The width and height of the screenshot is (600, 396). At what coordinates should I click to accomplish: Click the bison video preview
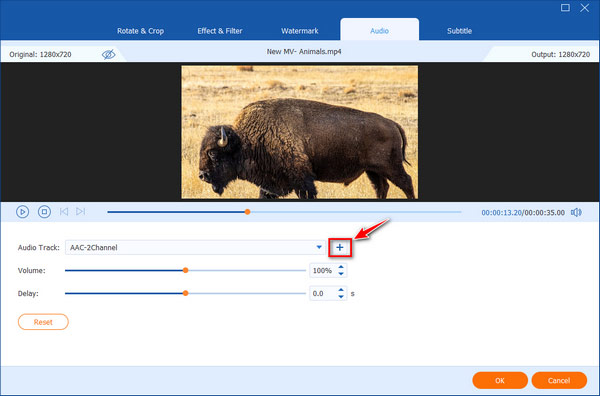[300, 132]
